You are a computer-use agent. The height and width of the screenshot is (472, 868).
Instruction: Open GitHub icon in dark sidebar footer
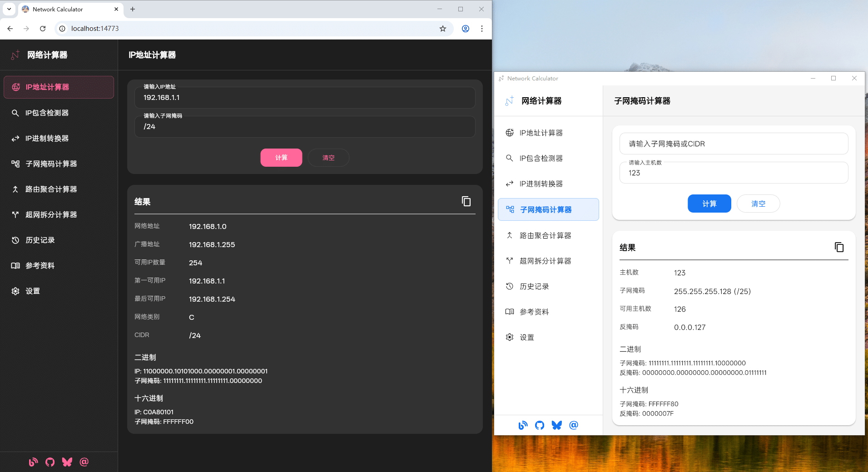point(50,462)
